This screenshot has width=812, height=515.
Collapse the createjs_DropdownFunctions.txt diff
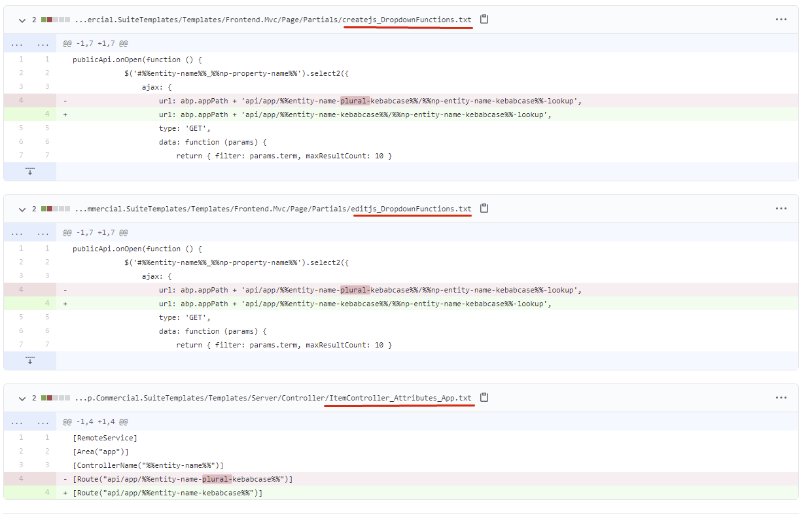pos(23,20)
